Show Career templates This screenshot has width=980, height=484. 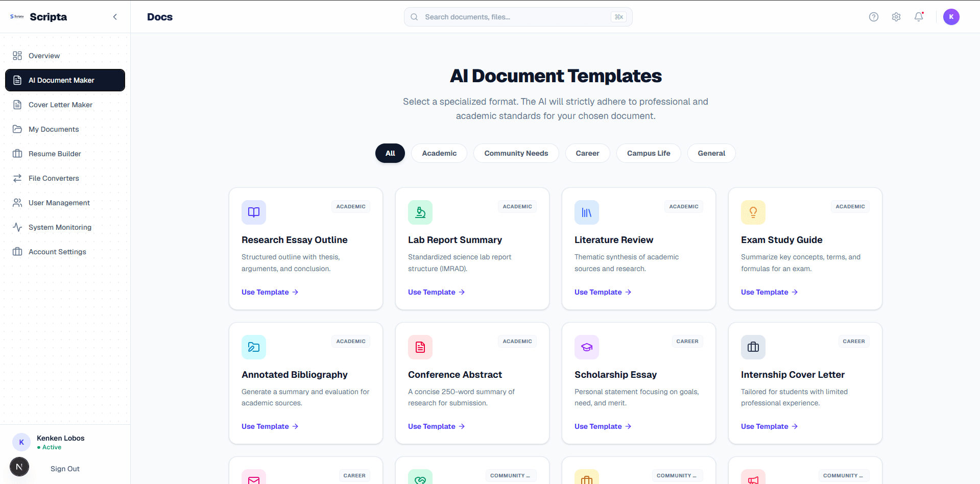pyautogui.click(x=587, y=153)
